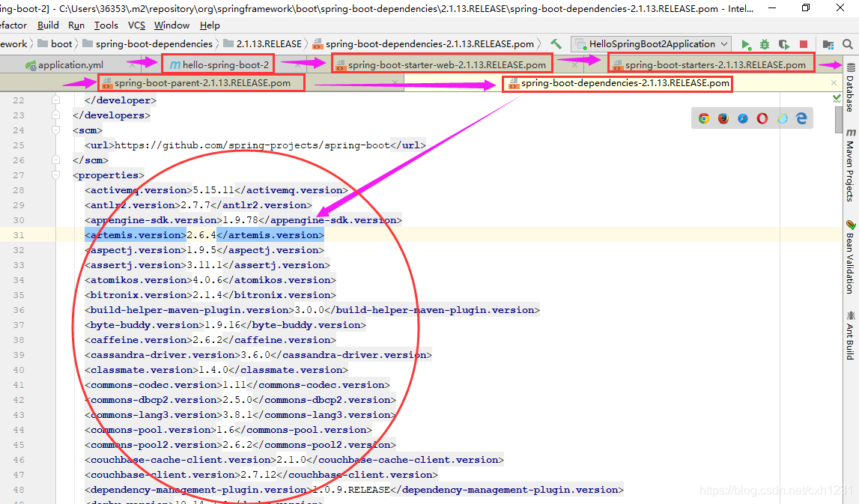Open the Tools menu

coord(106,25)
